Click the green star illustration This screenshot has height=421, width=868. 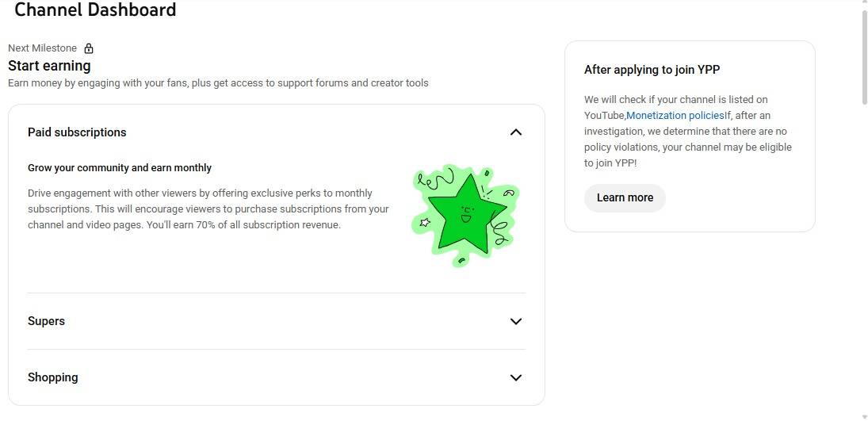point(465,213)
